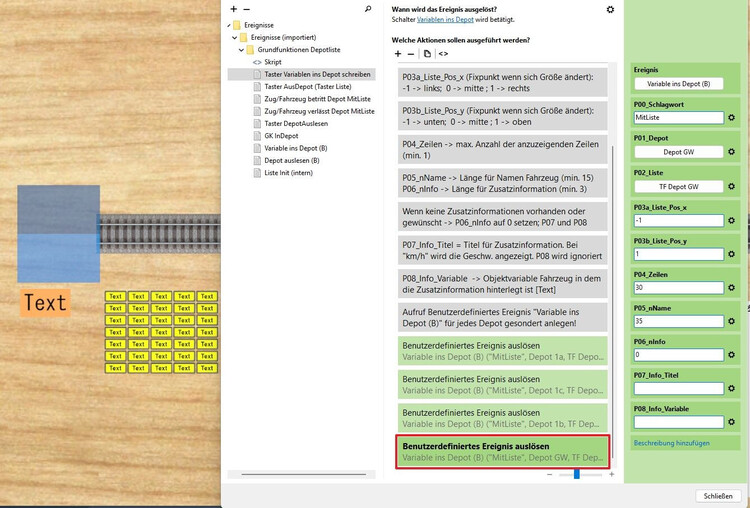Click the add event plus icon above tree
Viewport: 750px width, 508px height.
click(x=233, y=9)
